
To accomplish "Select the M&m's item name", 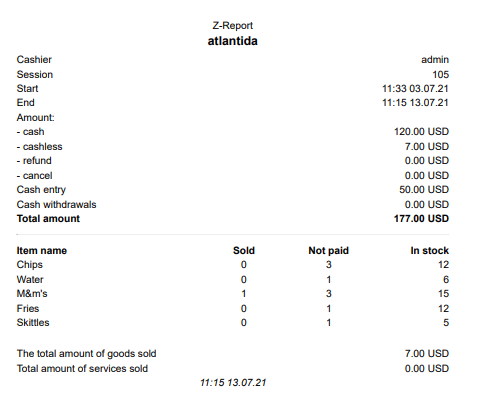I will coord(32,294).
